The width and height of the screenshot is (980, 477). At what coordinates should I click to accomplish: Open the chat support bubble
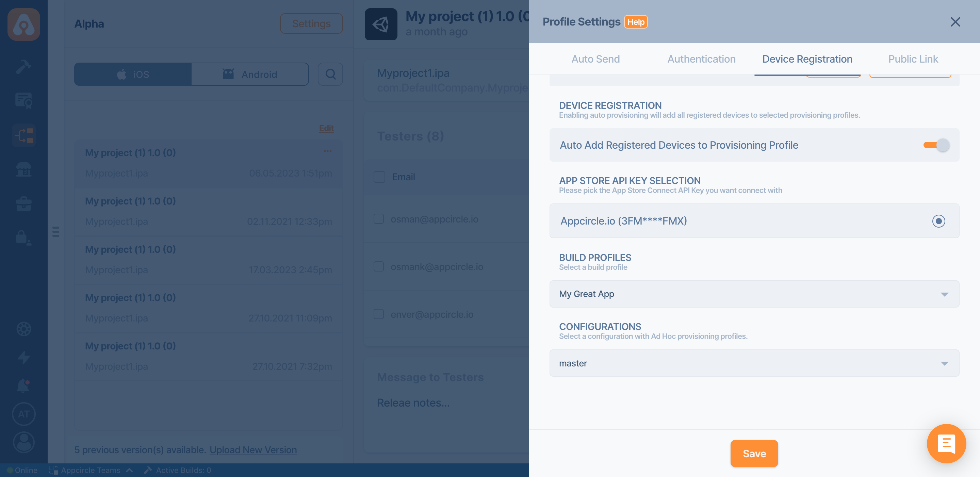946,444
